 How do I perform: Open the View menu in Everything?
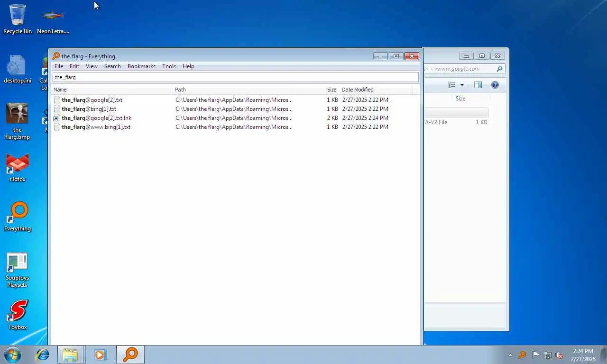[x=92, y=66]
